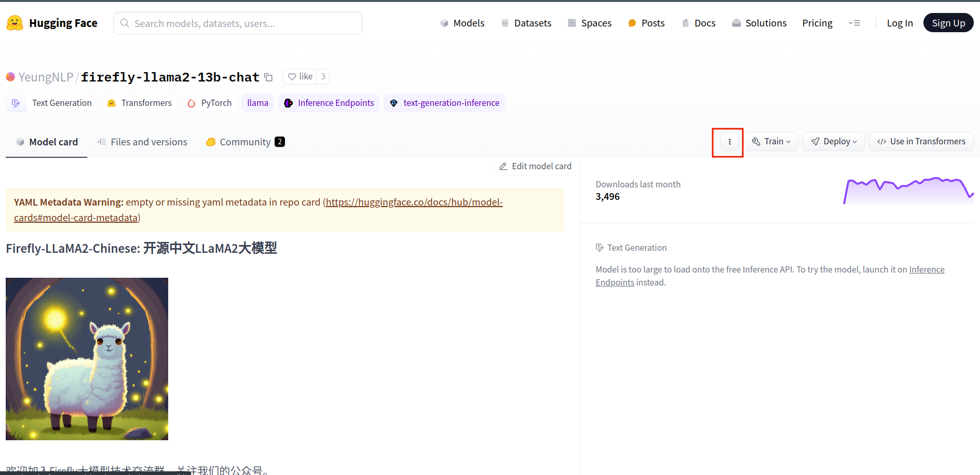Open the Datasets page
This screenshot has width=980, height=475.
[x=526, y=23]
